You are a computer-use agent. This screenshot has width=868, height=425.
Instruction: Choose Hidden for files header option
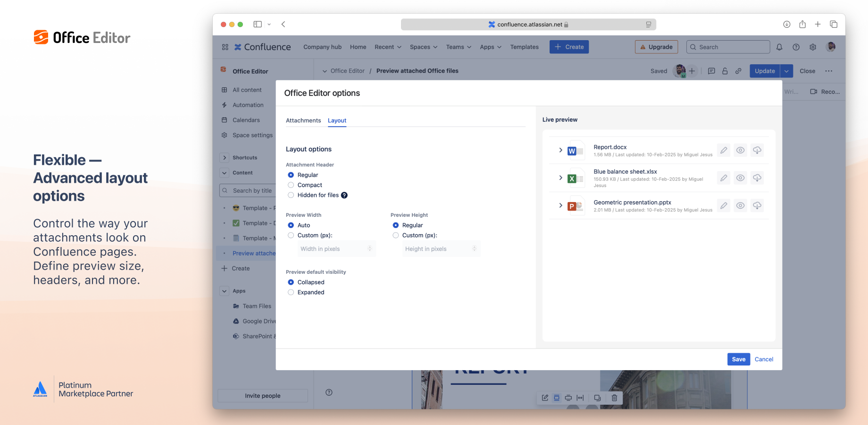[291, 195]
